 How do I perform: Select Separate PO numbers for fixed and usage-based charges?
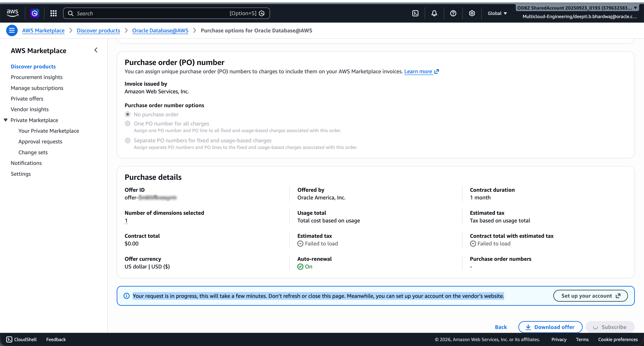[x=128, y=140]
